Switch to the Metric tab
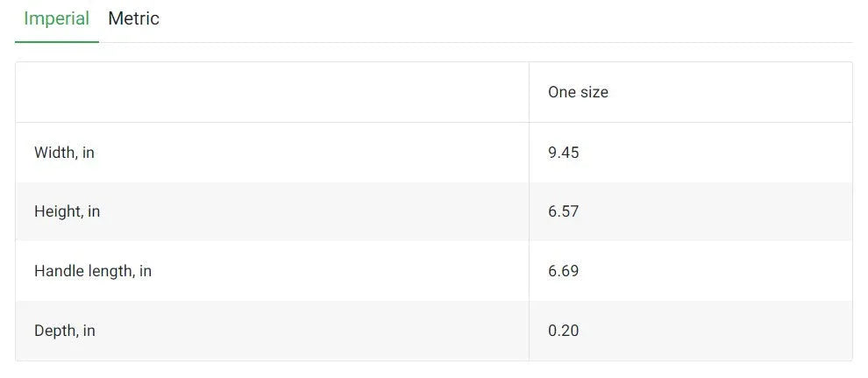 [x=133, y=18]
